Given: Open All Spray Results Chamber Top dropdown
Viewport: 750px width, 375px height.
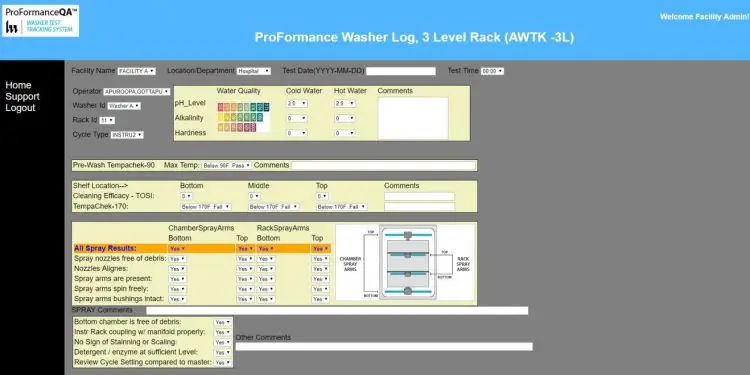Looking at the screenshot, I should point(245,249).
